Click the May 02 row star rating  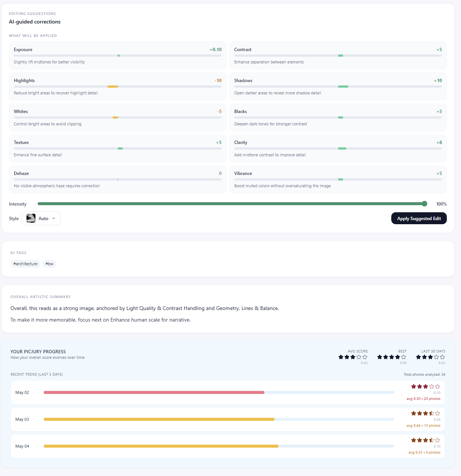426,386
